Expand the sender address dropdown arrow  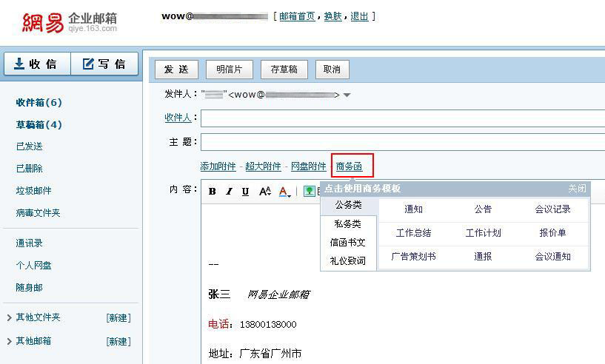[x=347, y=95]
